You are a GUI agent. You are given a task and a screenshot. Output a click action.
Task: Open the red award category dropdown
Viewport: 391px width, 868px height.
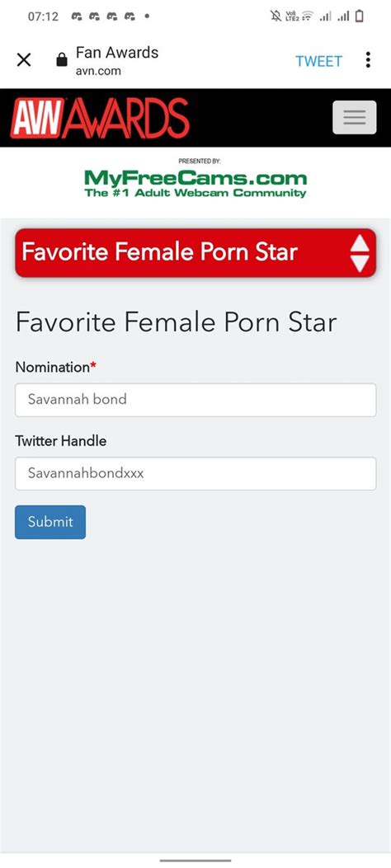(195, 252)
